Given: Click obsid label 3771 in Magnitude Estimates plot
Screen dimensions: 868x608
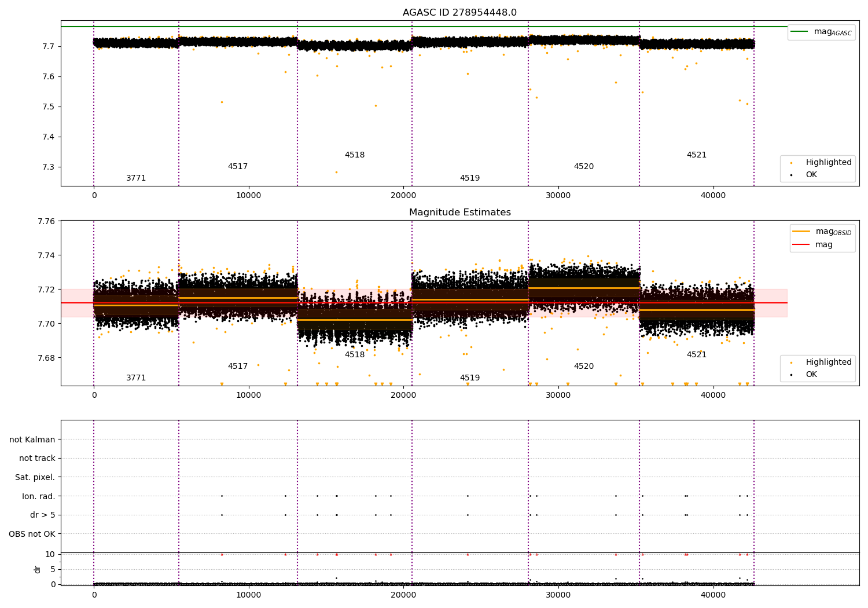Looking at the screenshot, I should [136, 378].
